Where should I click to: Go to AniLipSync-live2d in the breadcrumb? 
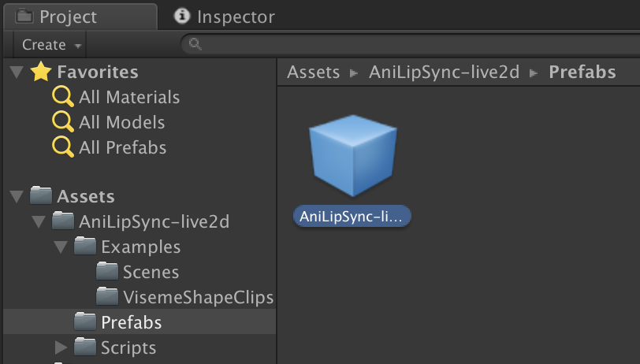tap(444, 72)
